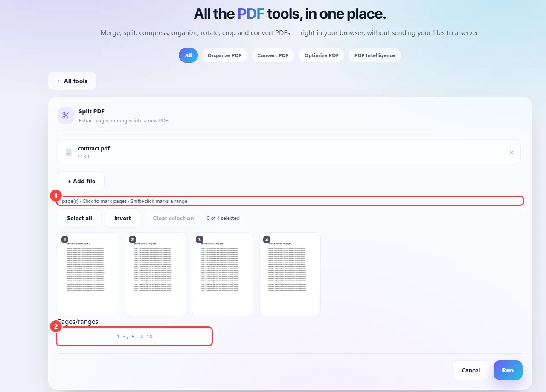Click the 'Pages/ranges' label
The width and height of the screenshot is (546, 392).
click(78, 322)
